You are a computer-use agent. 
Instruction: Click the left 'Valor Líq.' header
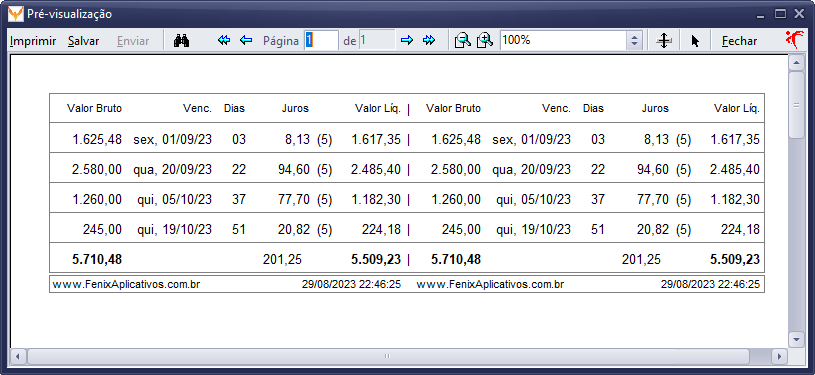coord(378,109)
